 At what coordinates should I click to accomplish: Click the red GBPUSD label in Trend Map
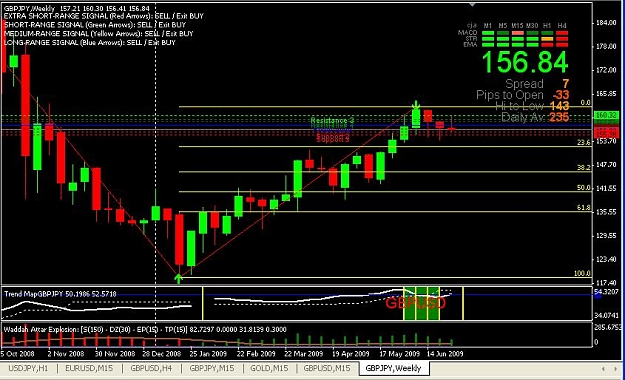[415, 303]
